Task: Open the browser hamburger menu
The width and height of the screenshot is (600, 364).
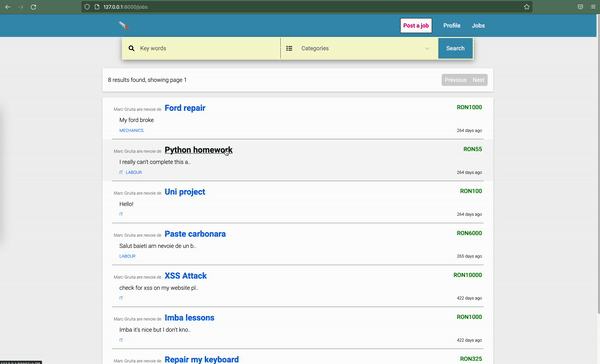Action: coord(593,7)
